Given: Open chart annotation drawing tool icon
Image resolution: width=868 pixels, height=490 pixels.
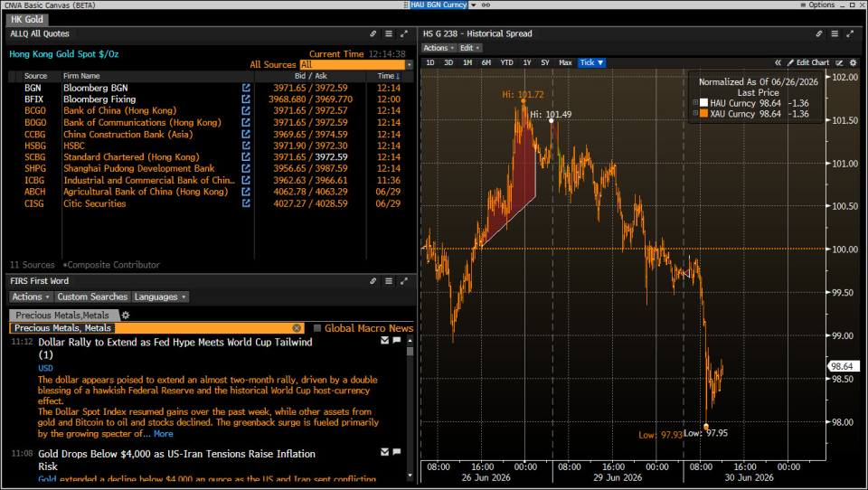Looking at the screenshot, I should pos(839,62).
